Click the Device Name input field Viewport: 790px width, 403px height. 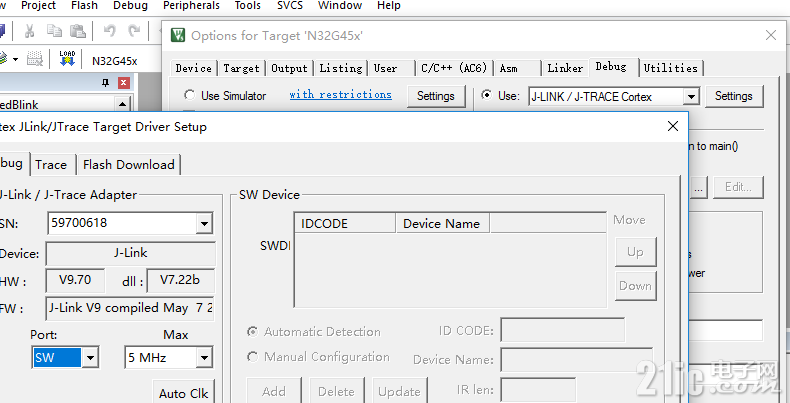[576, 359]
